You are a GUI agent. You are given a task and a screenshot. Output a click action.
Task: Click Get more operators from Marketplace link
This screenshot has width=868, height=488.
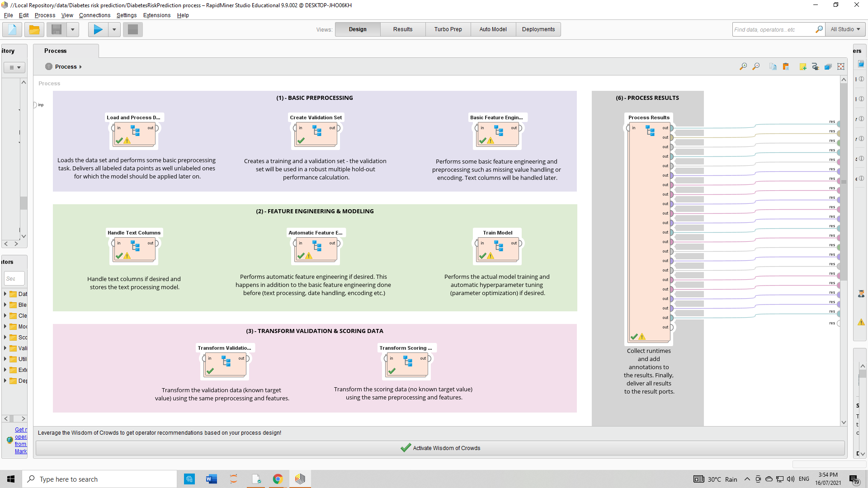[21, 441]
